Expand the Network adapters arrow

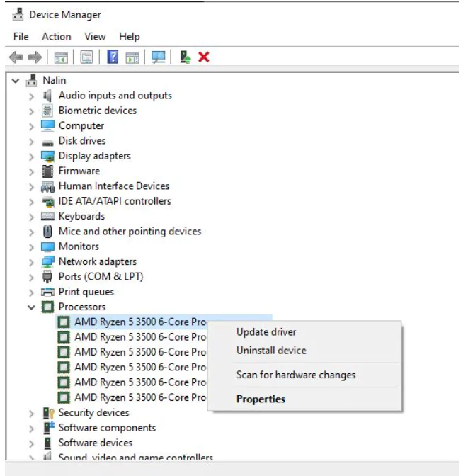[31, 263]
